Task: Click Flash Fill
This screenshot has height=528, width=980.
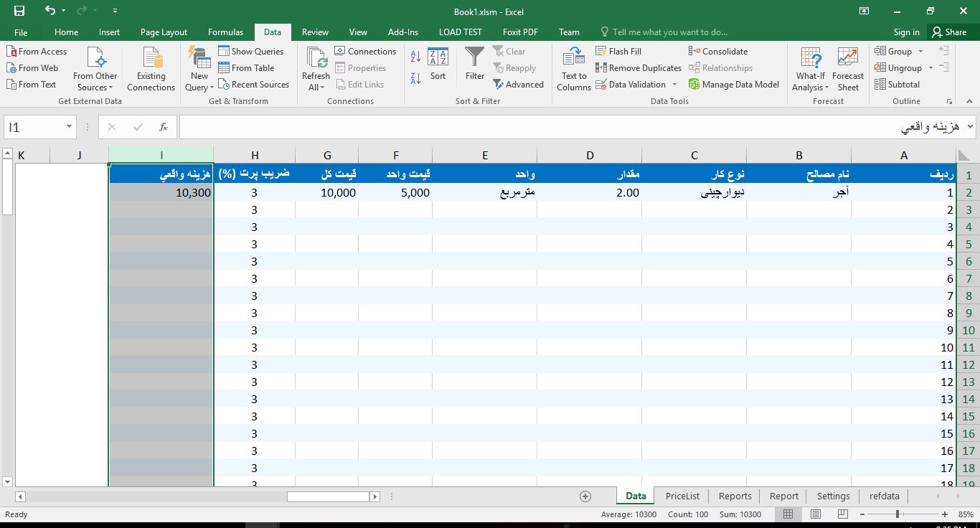Action: tap(618, 52)
